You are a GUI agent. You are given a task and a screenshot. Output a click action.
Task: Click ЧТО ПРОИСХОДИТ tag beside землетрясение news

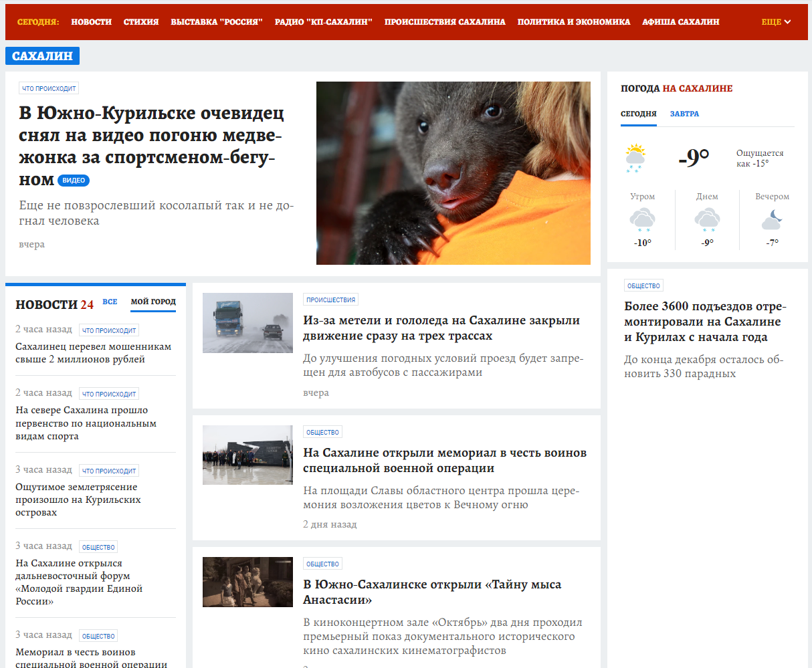[x=109, y=471]
